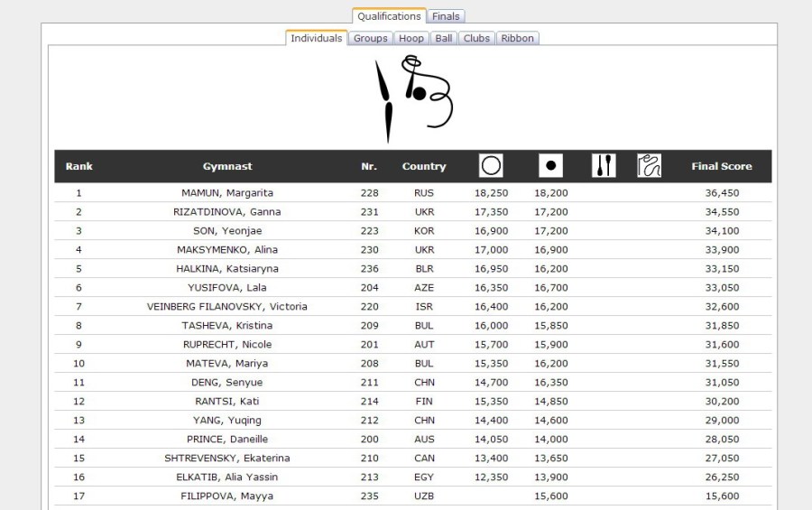Image resolution: width=812 pixels, height=510 pixels.
Task: Click the hoop apparatus icon in header
Action: (x=491, y=166)
